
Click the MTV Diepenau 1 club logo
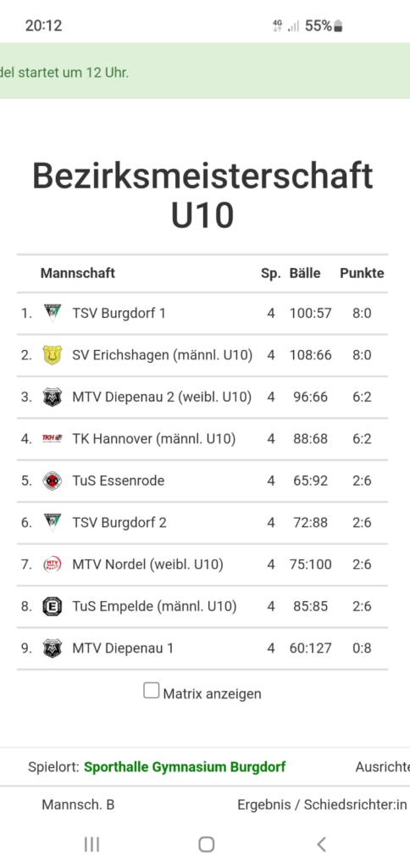52,648
